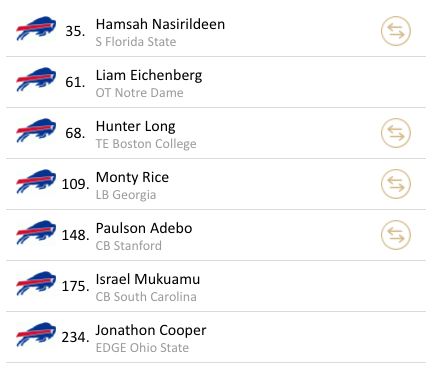Click pick number 234
445x383 pixels.
tap(75, 337)
